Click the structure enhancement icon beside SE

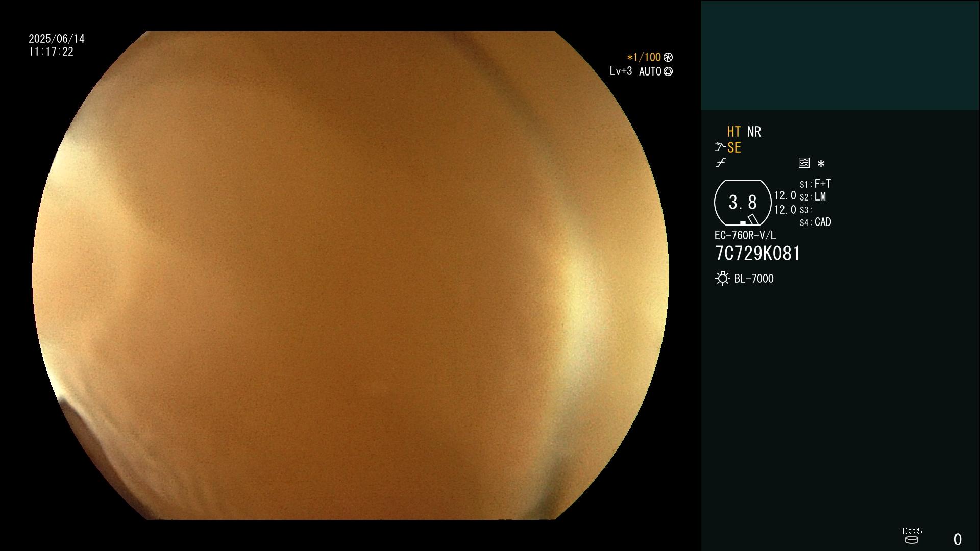point(720,147)
